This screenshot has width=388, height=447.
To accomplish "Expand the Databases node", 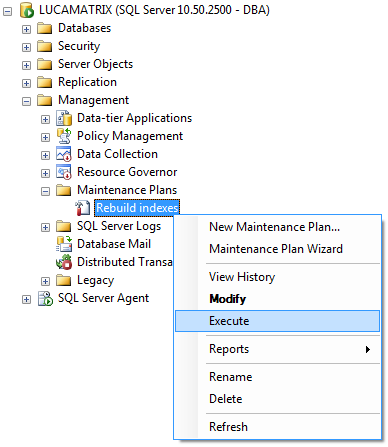I will click(x=26, y=29).
